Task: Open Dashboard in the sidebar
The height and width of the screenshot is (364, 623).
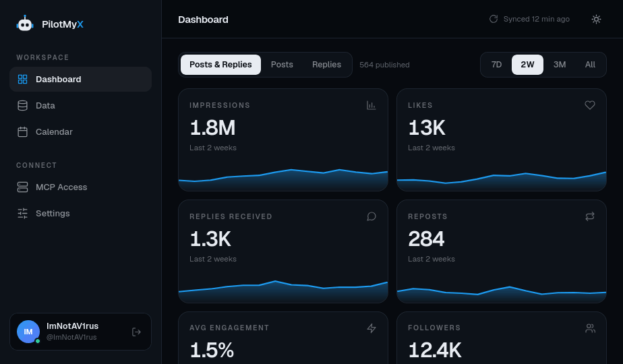Action: coord(81,79)
